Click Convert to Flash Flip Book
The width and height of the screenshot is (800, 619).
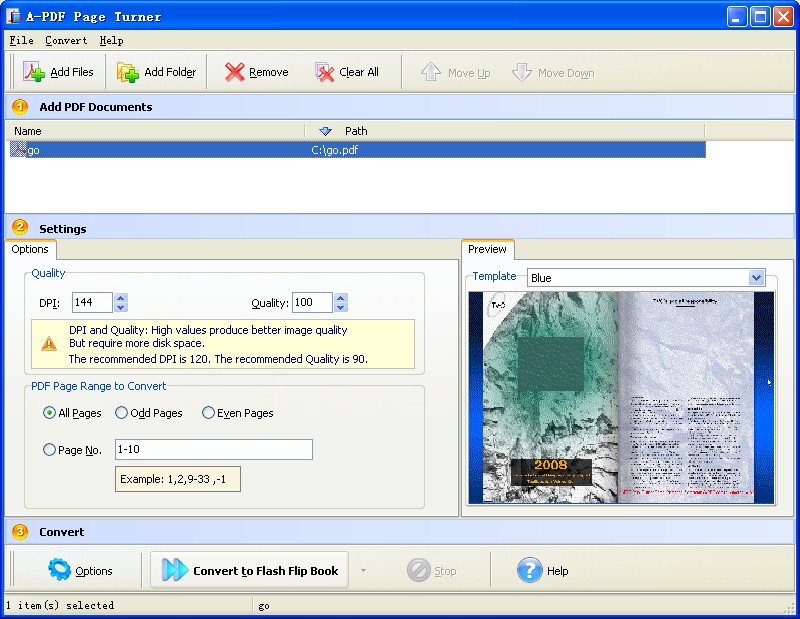tap(248, 570)
